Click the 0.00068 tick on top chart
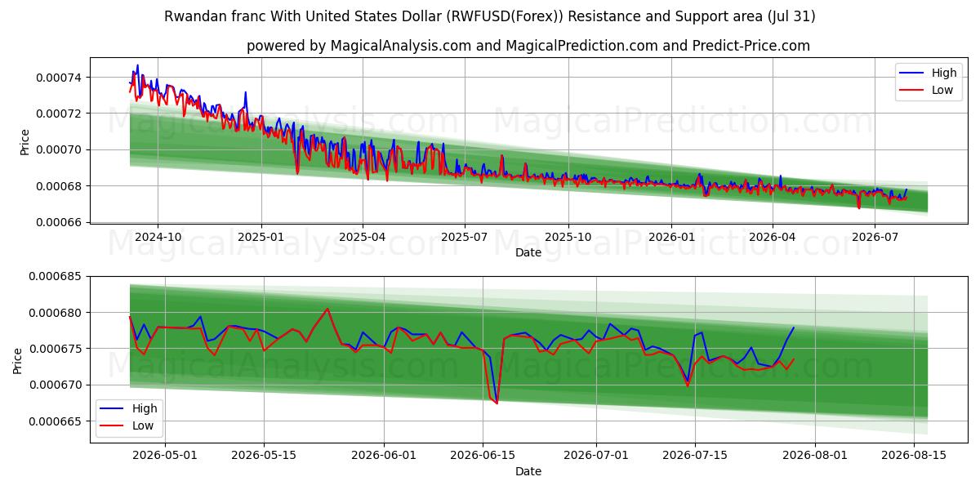This screenshot has width=980, height=490. tap(60, 186)
